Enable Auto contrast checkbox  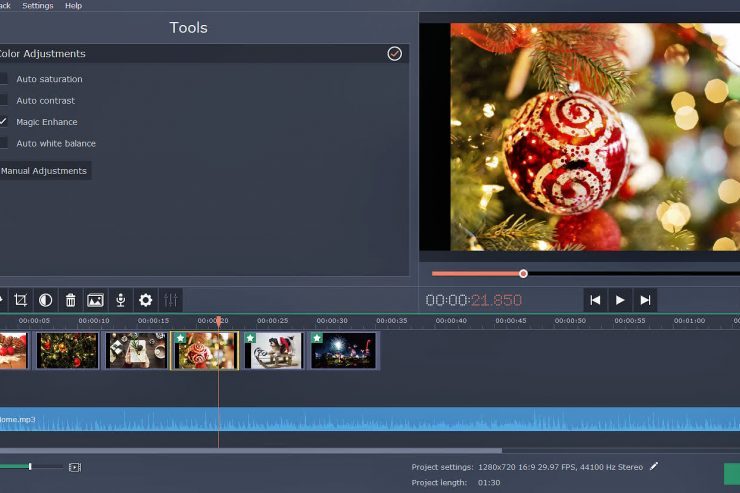coord(3,100)
